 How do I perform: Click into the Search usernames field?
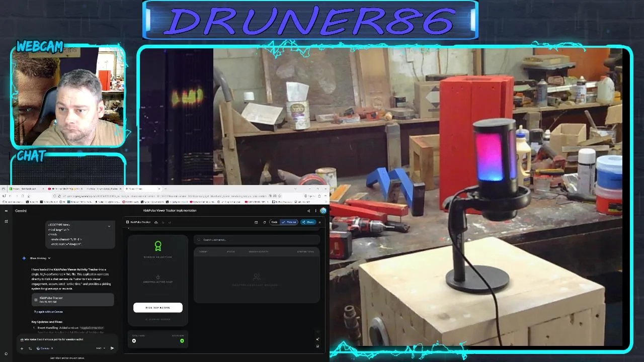click(x=257, y=240)
